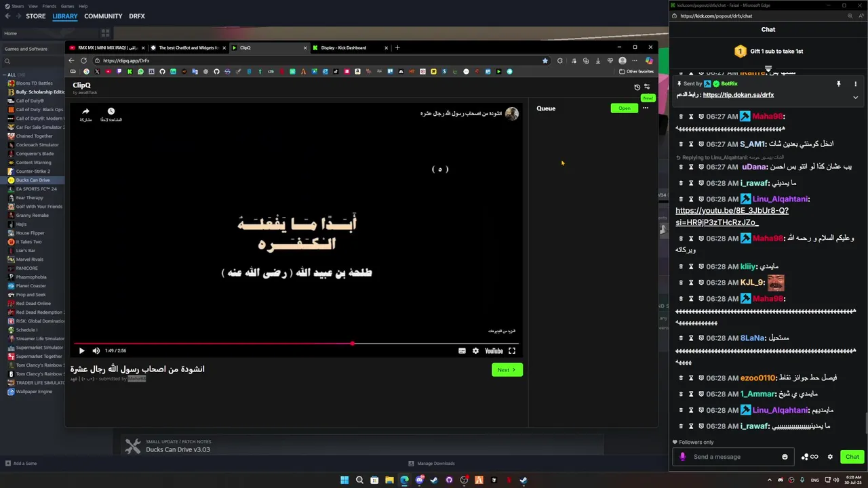
Task: Click the Watch Later clock icon
Action: (x=111, y=112)
